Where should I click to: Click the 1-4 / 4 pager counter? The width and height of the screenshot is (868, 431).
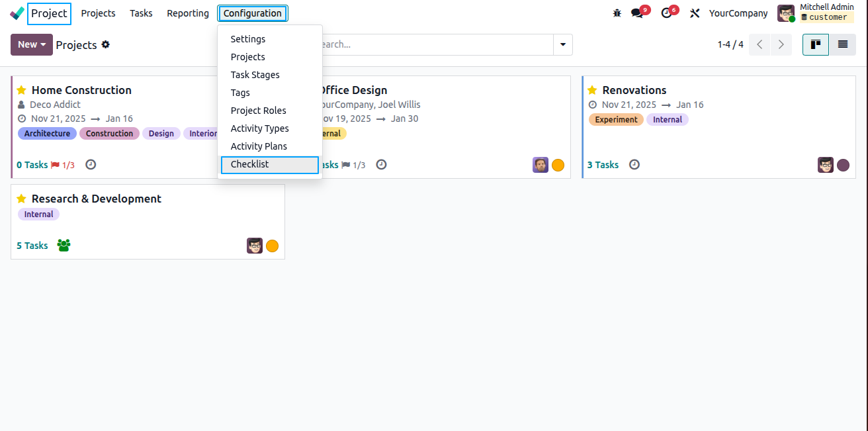click(x=730, y=44)
